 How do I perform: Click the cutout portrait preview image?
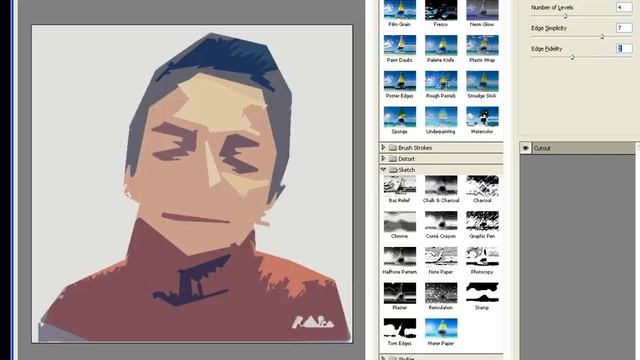pos(192,184)
